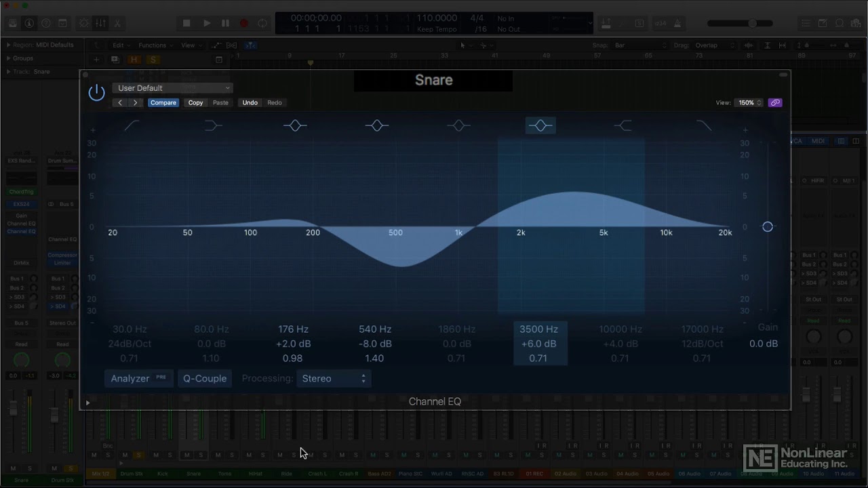868x488 pixels.
Task: Toggle the low cut filter band
Action: click(132, 125)
